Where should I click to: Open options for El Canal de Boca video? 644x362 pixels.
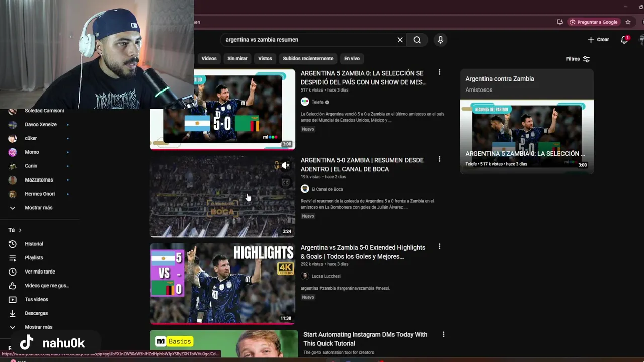coord(439,159)
